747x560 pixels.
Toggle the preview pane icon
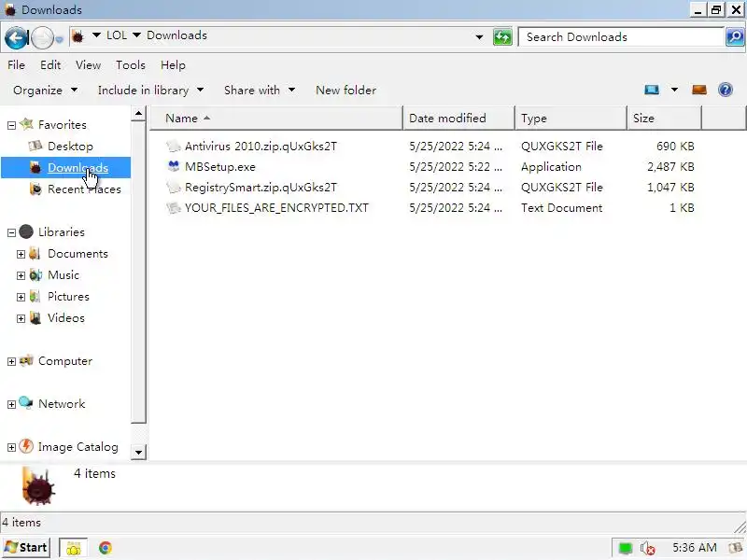(x=698, y=90)
